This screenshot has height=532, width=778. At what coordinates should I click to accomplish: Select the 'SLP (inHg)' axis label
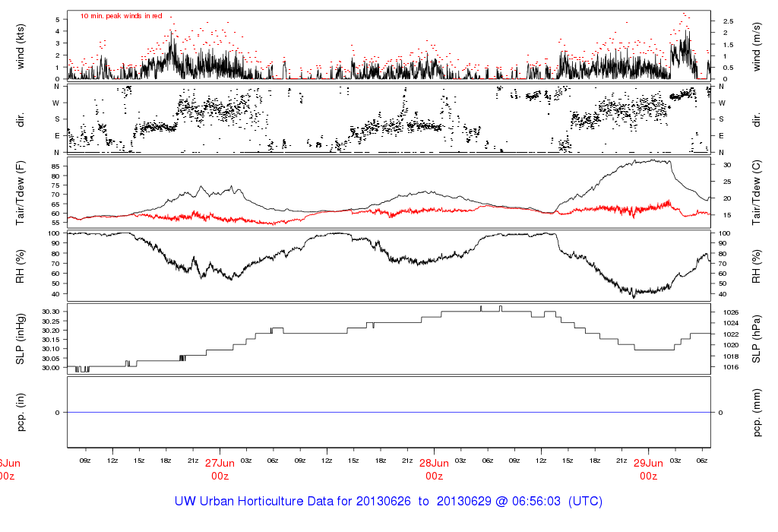(21, 338)
